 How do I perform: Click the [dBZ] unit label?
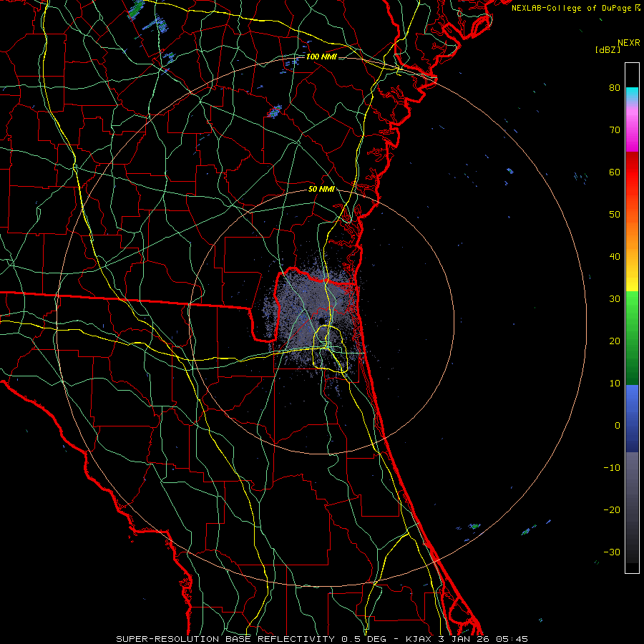click(x=608, y=50)
